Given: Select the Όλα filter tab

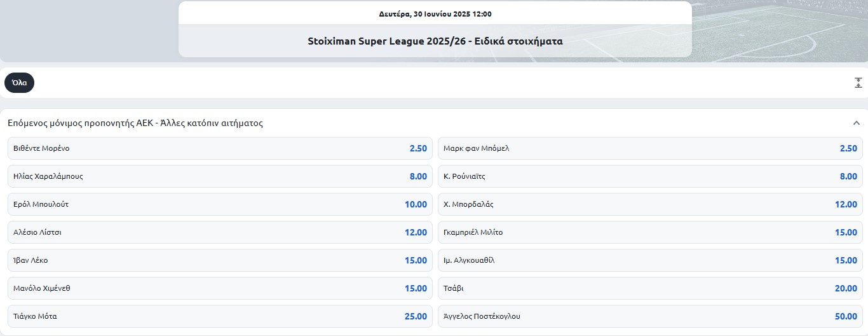Looking at the screenshot, I should click(19, 83).
